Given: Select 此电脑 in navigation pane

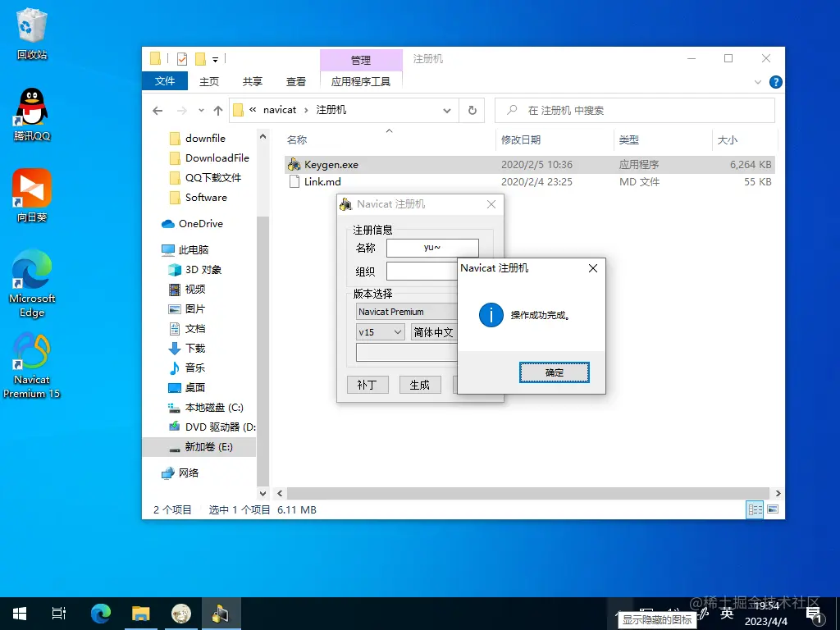Looking at the screenshot, I should [x=194, y=249].
